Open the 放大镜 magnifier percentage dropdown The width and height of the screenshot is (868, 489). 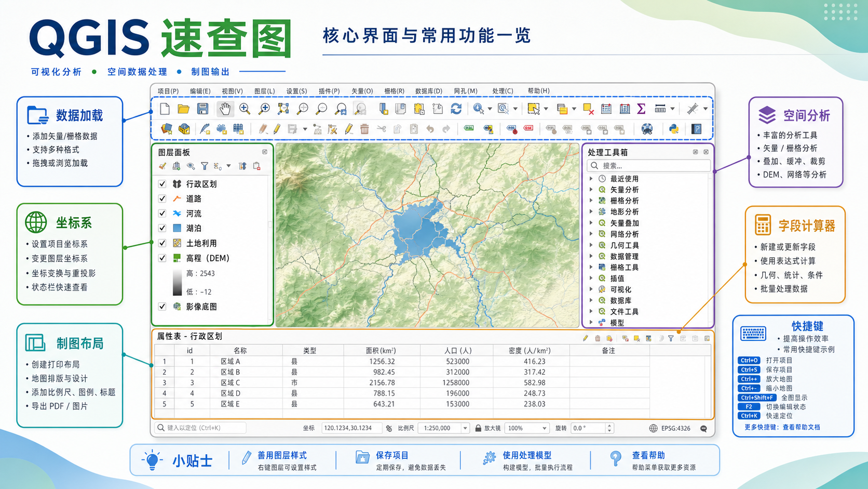coord(544,428)
